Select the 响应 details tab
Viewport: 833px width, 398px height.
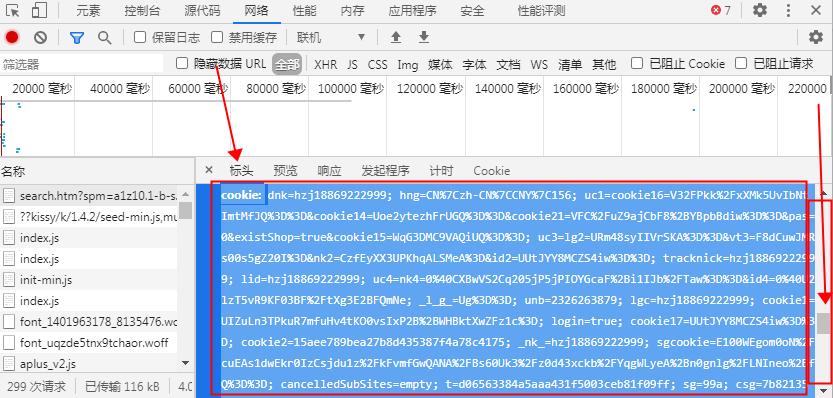[x=329, y=171]
